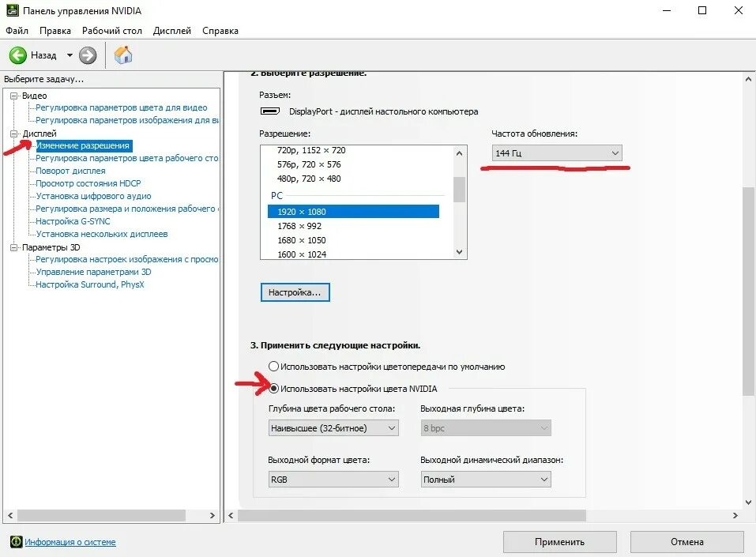Open Информация о системе link
The image size is (756, 557).
click(70, 542)
